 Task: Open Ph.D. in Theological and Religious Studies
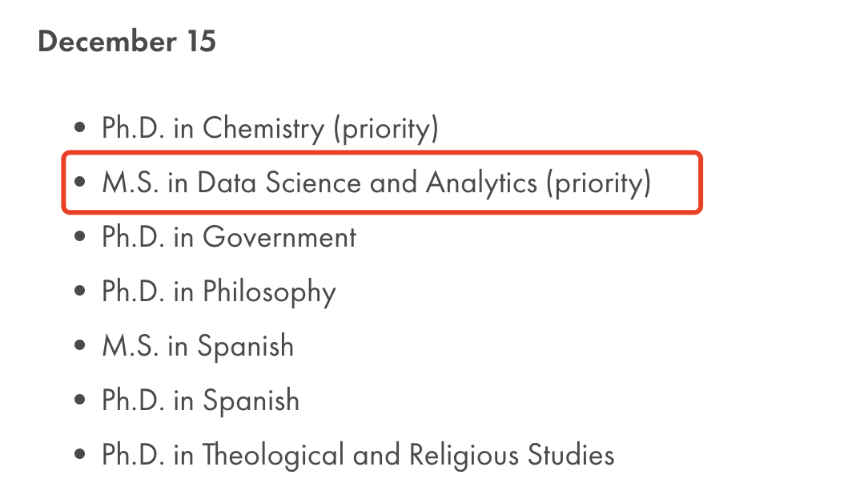358,456
